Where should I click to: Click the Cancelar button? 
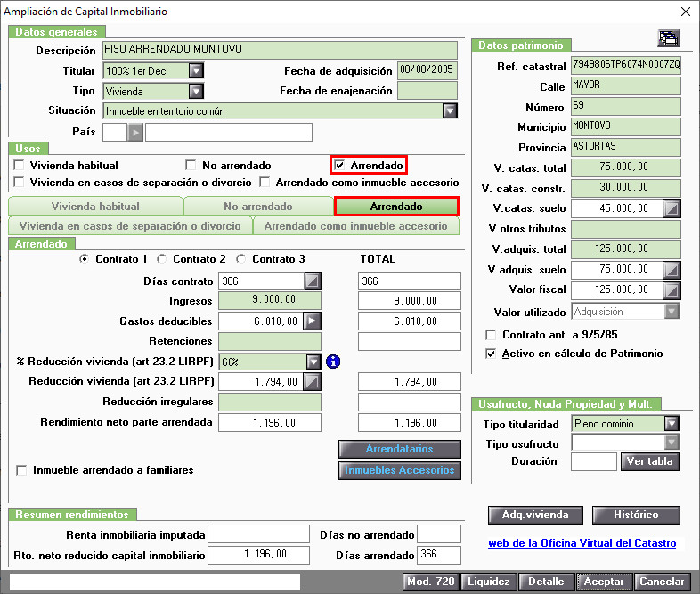tap(662, 582)
